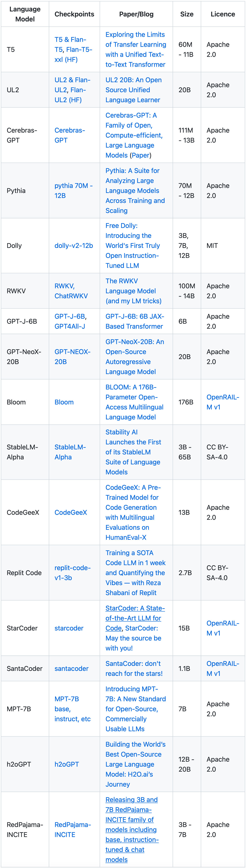Click the starcoder checkpoint link

69,628
